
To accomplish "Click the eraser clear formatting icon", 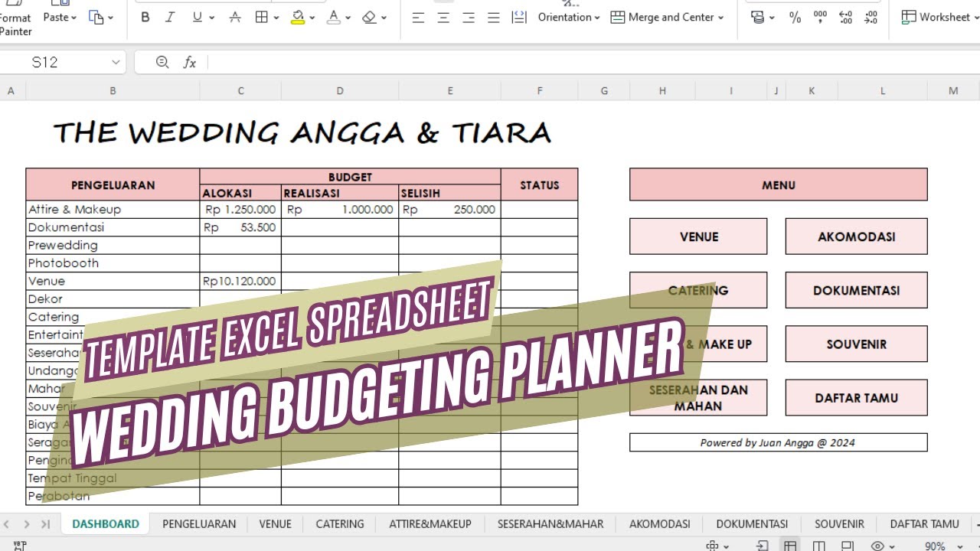I will (x=369, y=17).
